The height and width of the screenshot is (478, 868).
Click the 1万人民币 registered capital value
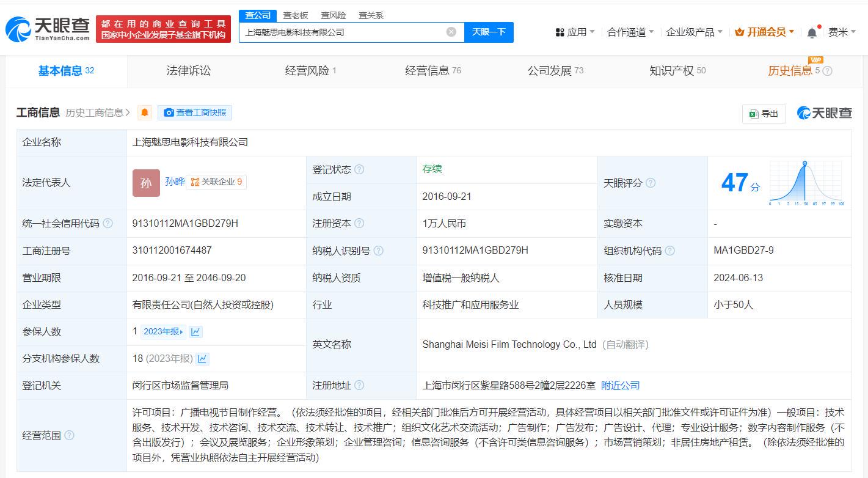(444, 223)
